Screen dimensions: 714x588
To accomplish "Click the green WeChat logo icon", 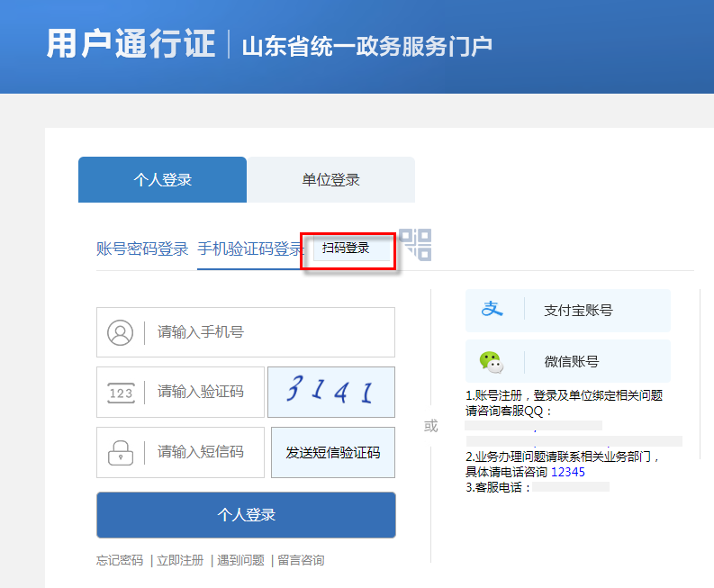I will (492, 361).
